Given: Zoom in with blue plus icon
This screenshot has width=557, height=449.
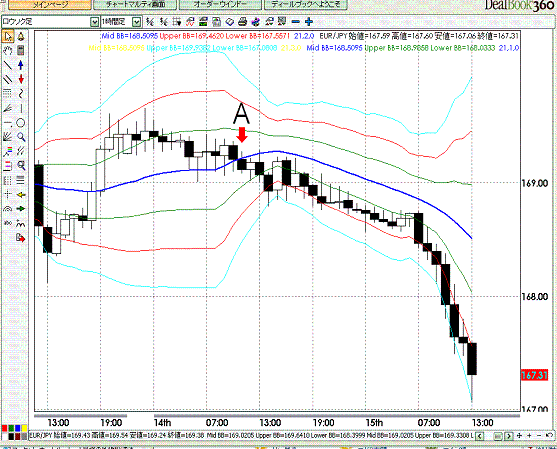Looking at the screenshot, I should click(309, 22).
